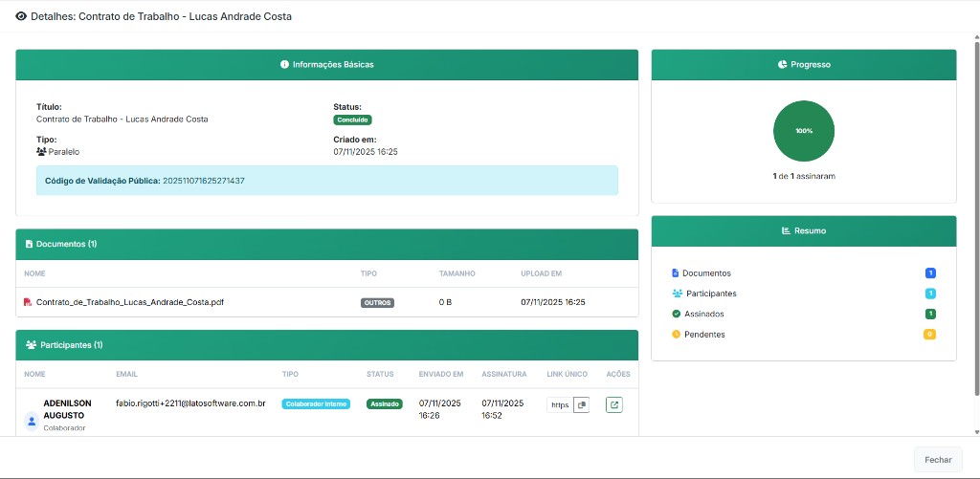Click the validation code 202511071625271437
980x479 pixels.
coord(204,181)
